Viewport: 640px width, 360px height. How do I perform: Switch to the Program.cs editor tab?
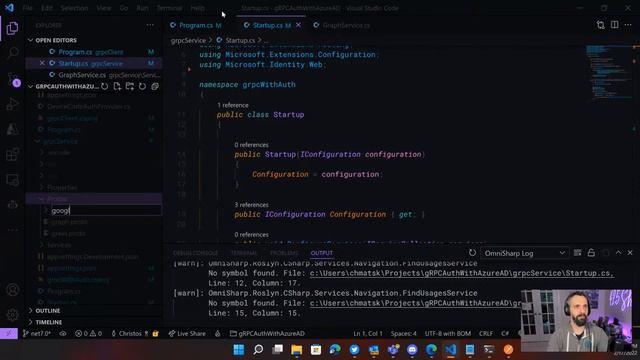pyautogui.click(x=196, y=25)
